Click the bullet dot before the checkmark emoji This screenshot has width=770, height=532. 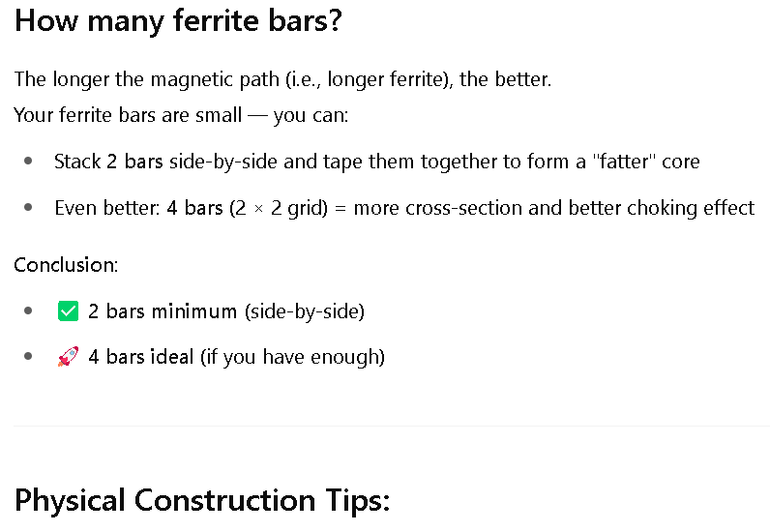pyautogui.click(x=28, y=310)
